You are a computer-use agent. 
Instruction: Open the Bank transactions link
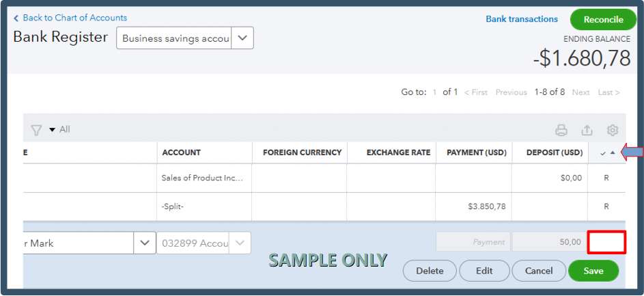(x=522, y=19)
